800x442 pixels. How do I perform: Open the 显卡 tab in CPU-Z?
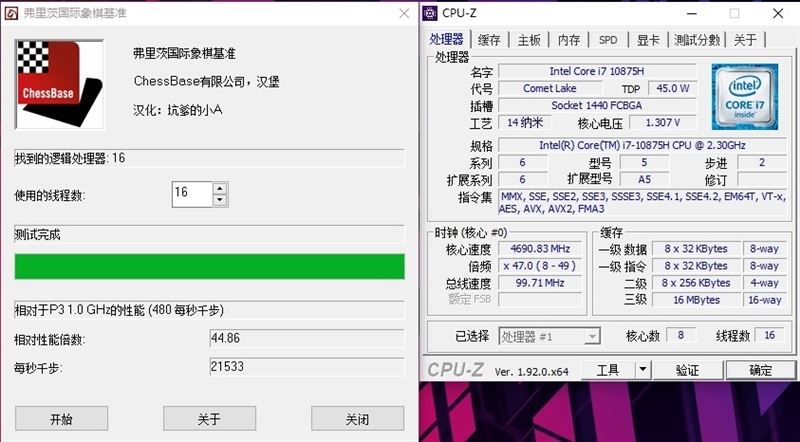pos(648,40)
